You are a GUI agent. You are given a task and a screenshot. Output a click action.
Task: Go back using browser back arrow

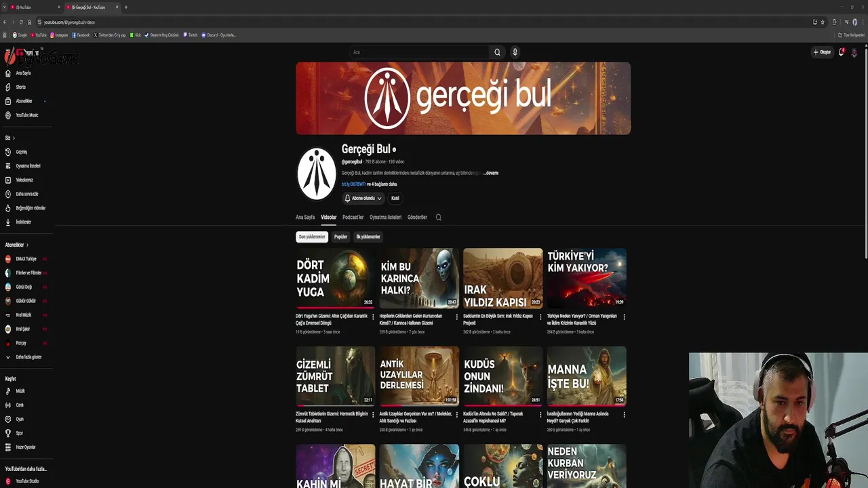(x=5, y=22)
